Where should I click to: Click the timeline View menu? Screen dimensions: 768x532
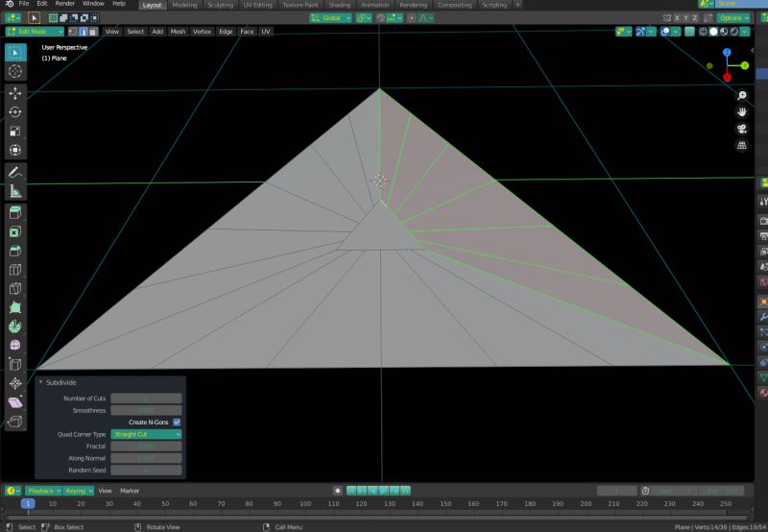[105, 491]
